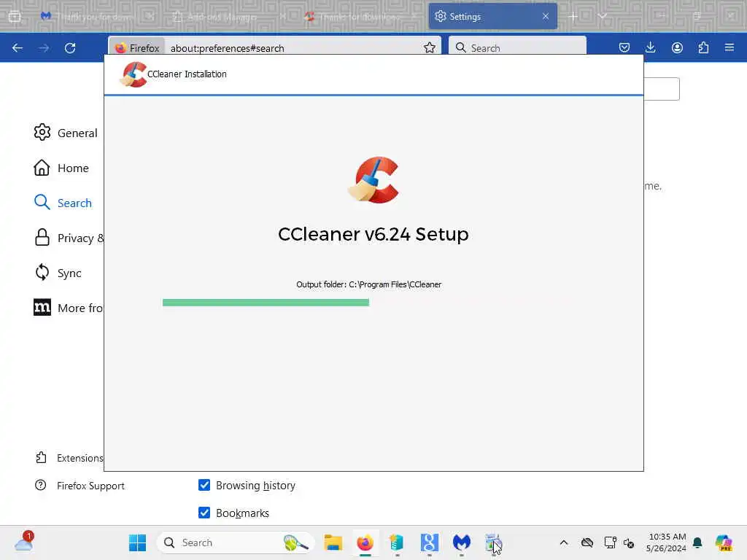Viewport: 747px width, 560px height.
Task: Open General settings category
Action: pyautogui.click(x=65, y=133)
